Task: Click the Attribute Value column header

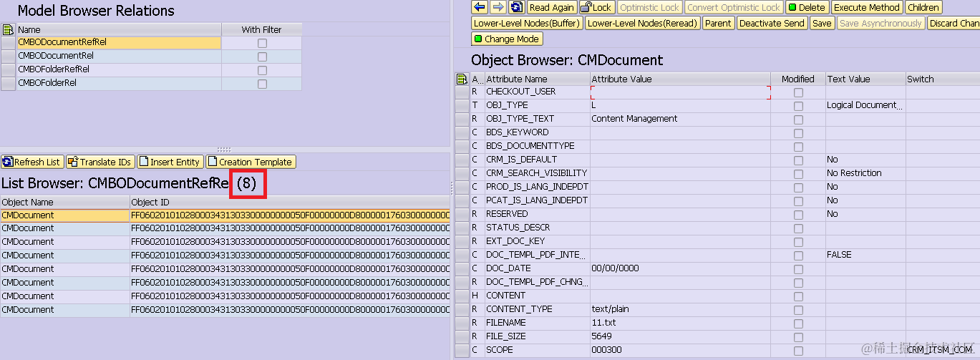Action: click(x=680, y=79)
